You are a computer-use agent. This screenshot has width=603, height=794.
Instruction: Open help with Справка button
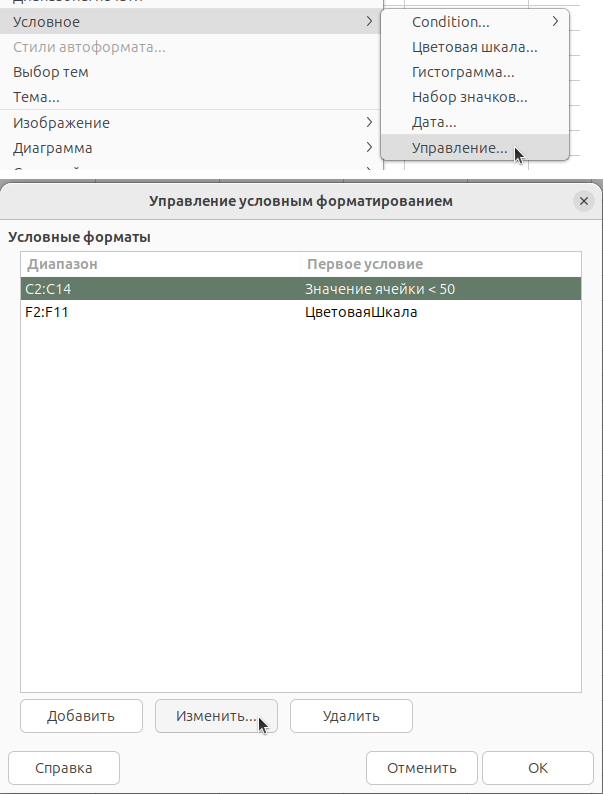(64, 768)
